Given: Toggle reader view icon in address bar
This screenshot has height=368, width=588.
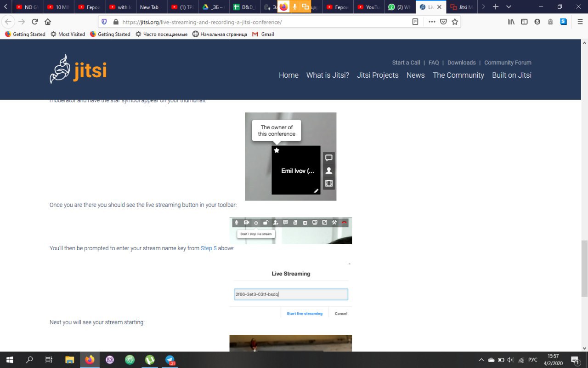Looking at the screenshot, I should [415, 22].
